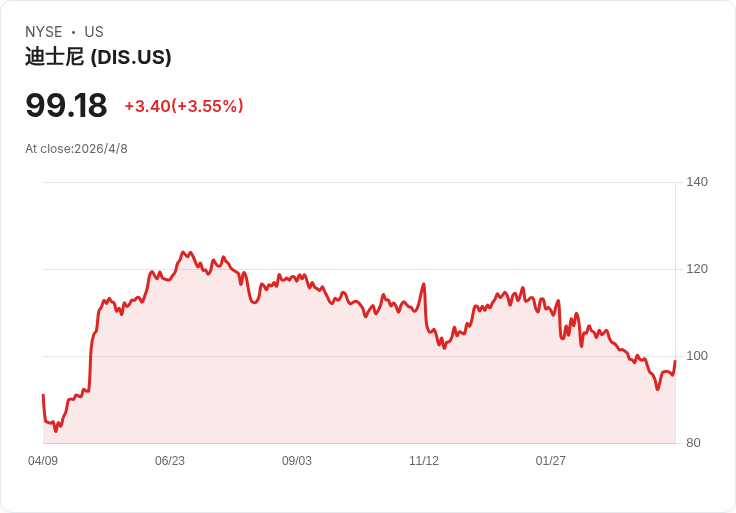Click the 09/03 date axis label

(297, 460)
